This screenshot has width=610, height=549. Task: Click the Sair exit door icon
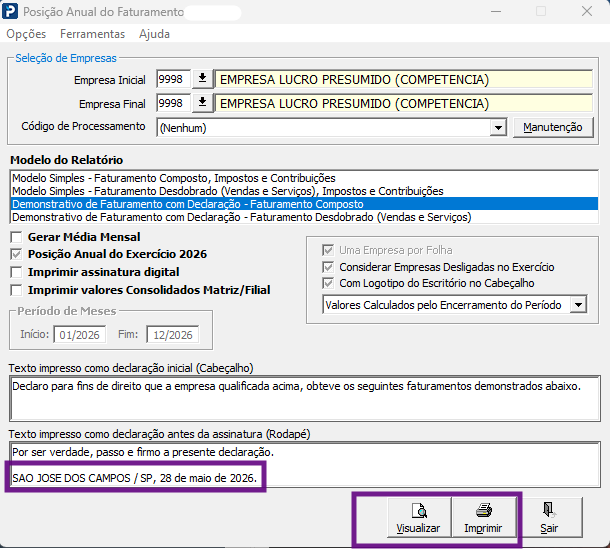549,510
